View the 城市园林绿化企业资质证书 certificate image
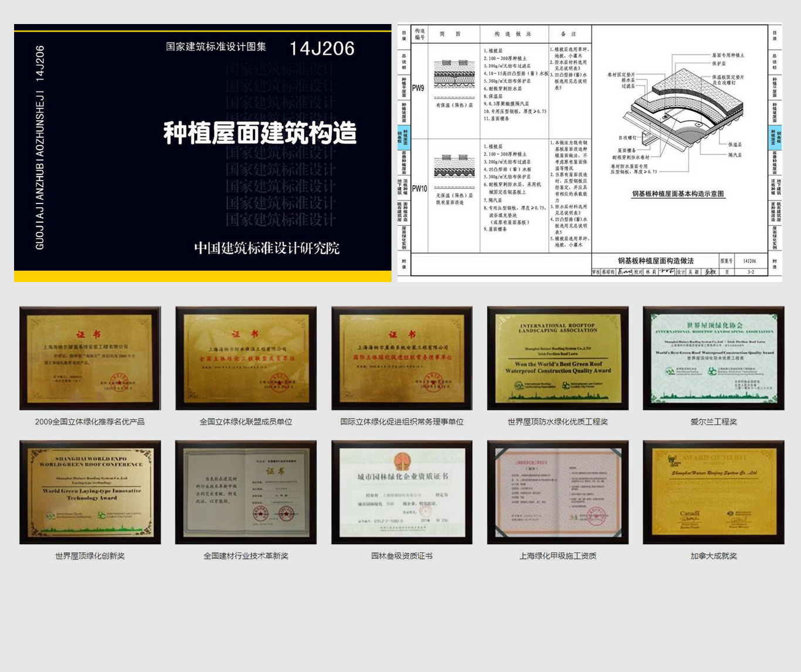The width and height of the screenshot is (801, 672). pos(402,492)
